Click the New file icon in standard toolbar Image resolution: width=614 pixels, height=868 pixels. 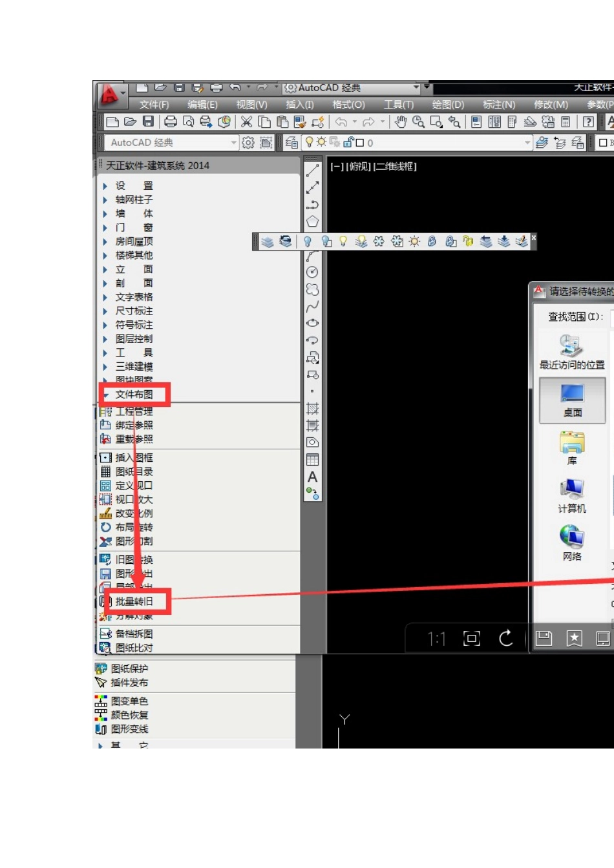[112, 122]
